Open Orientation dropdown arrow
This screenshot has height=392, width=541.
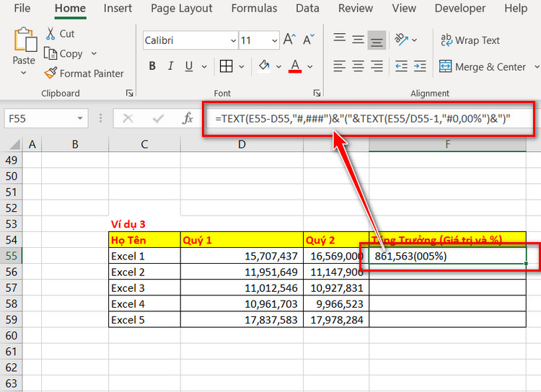click(414, 40)
